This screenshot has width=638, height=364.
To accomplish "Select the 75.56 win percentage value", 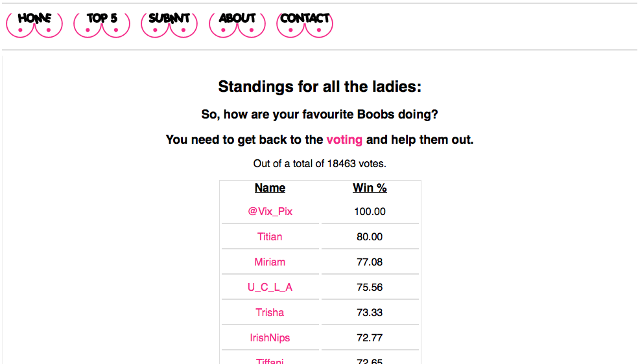I will point(370,287).
